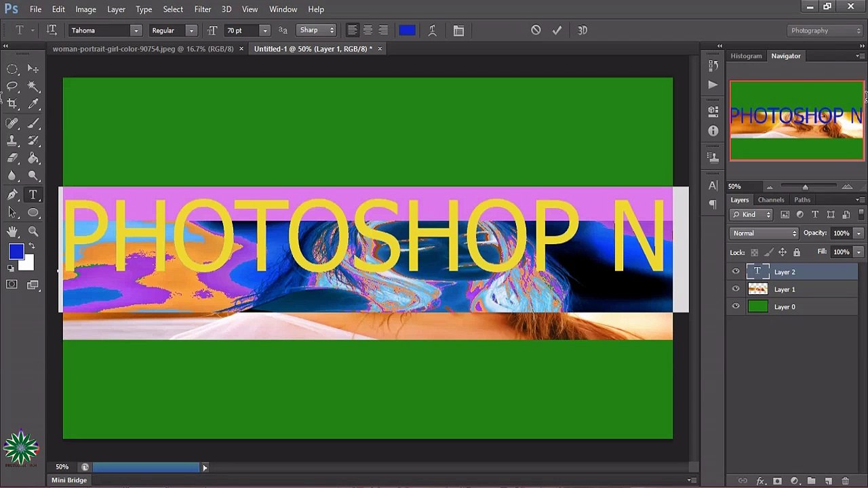The image size is (868, 488).
Task: Select the Magic Wand tool
Action: coord(33,86)
